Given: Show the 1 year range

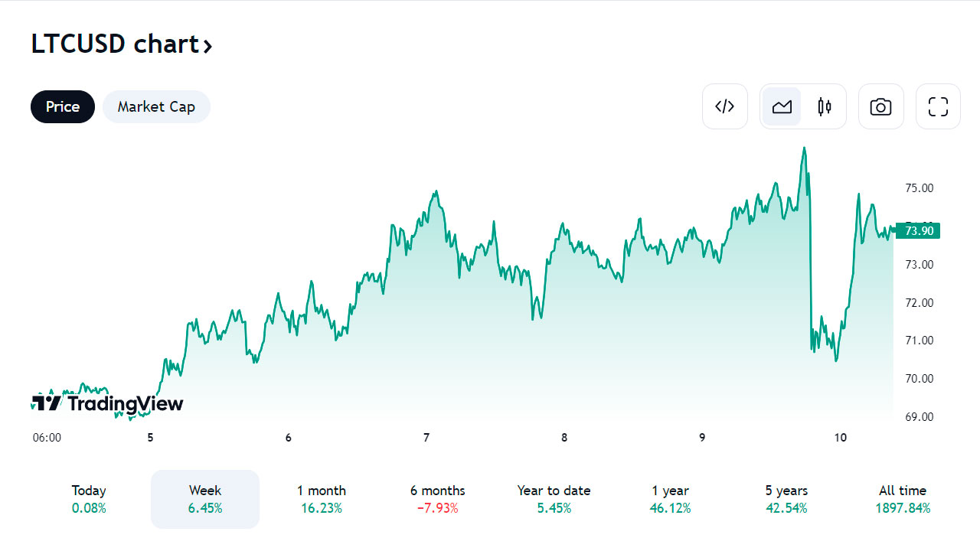Looking at the screenshot, I should (x=671, y=499).
